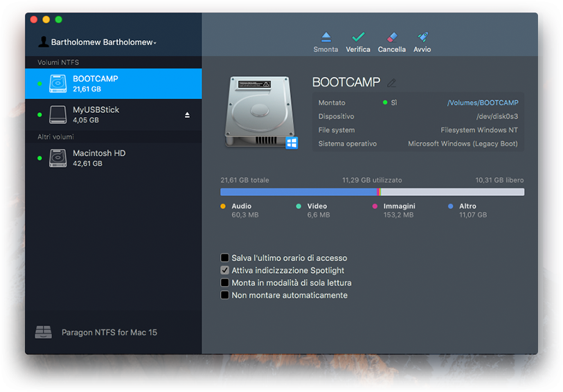
Task: Select the Macintosh HD volume
Action: 114,158
